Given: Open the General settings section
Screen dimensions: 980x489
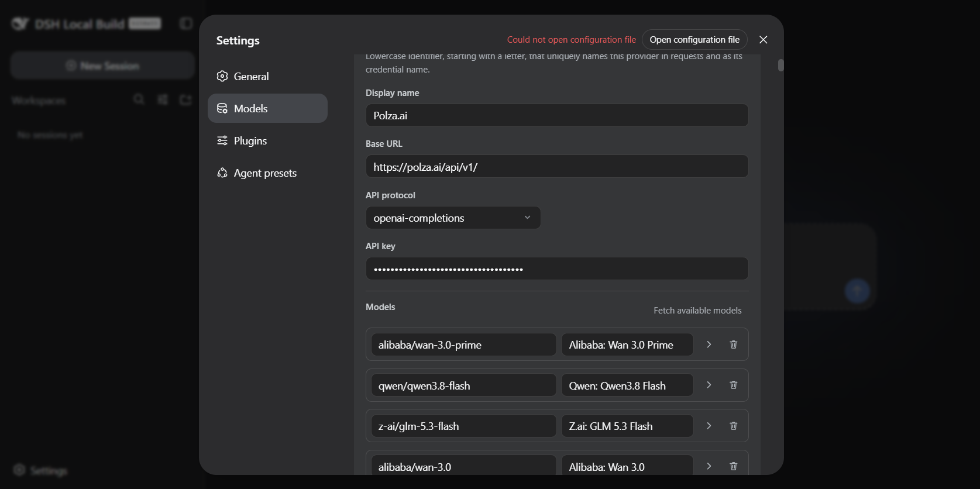Looking at the screenshot, I should tap(267, 76).
